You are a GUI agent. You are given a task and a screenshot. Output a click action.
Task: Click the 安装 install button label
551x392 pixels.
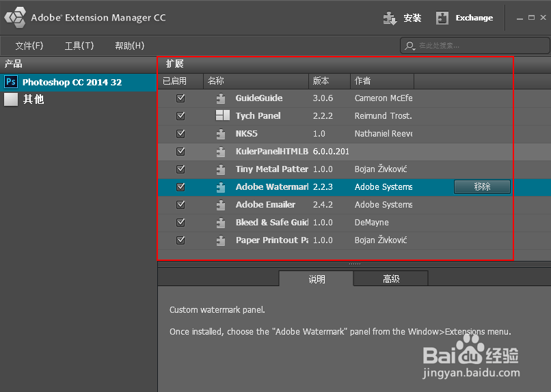pos(412,18)
